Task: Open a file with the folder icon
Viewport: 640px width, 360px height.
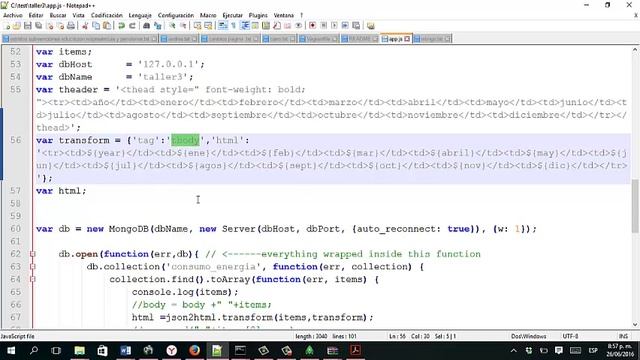Action: point(17,26)
